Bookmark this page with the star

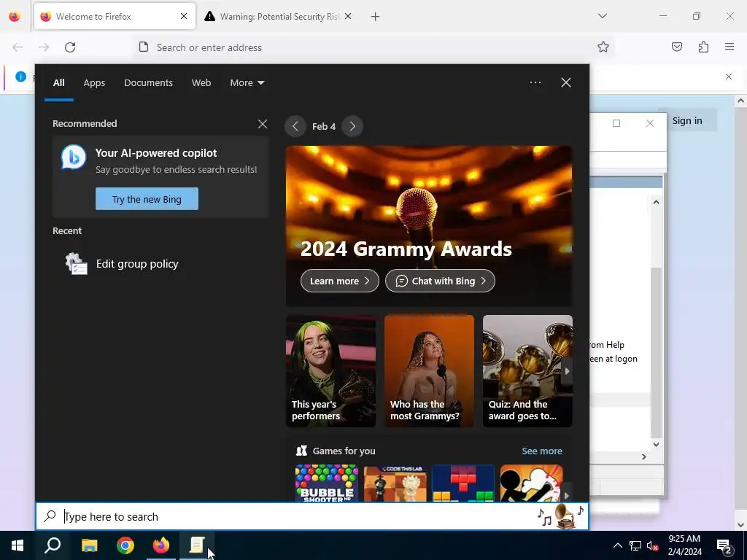coord(603,47)
